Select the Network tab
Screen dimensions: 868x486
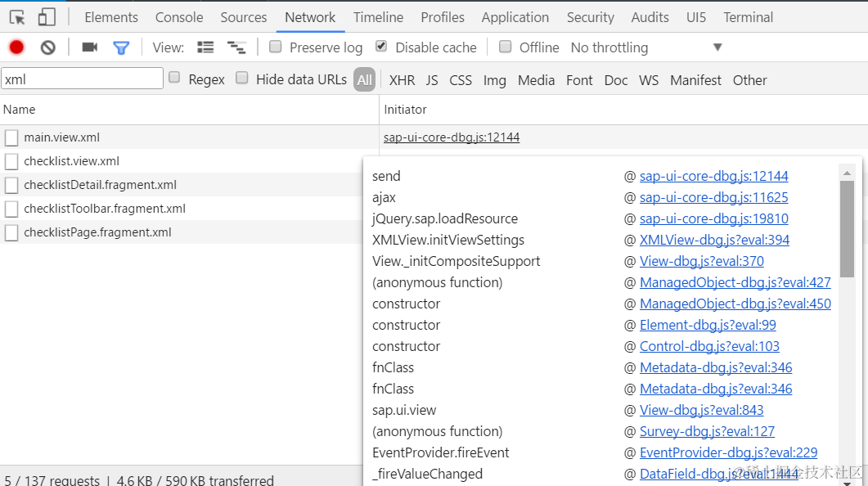310,17
